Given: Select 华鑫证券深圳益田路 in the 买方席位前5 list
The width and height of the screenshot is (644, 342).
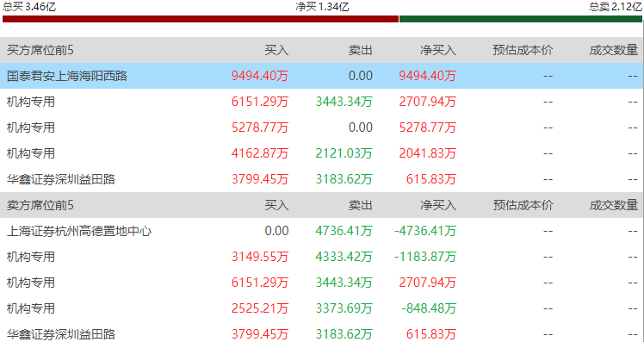Looking at the screenshot, I should pos(61,179).
